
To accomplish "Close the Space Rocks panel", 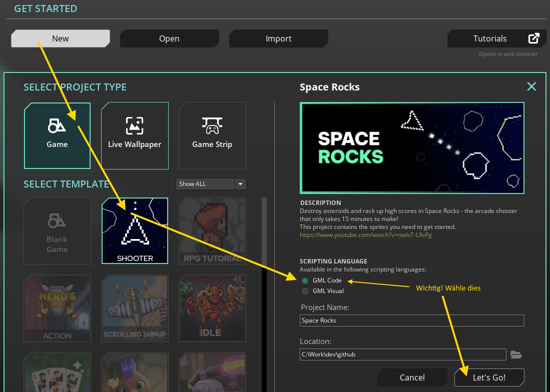I will click(531, 86).
